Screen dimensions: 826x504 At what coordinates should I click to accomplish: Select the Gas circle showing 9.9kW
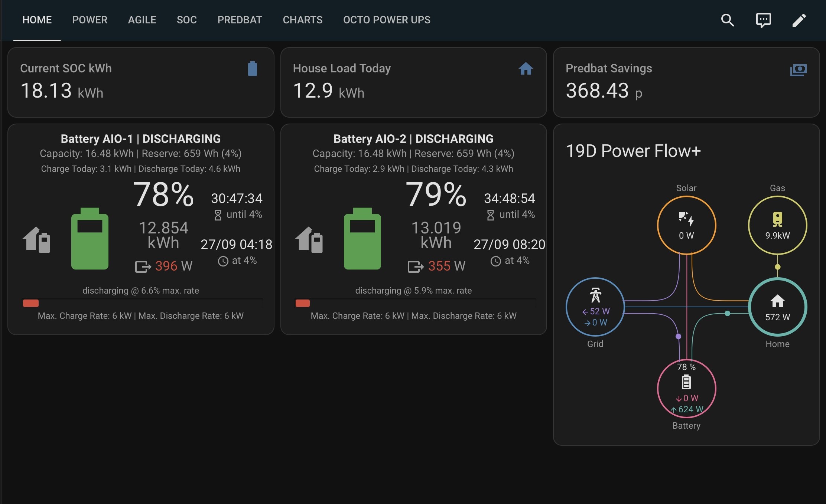[777, 225]
